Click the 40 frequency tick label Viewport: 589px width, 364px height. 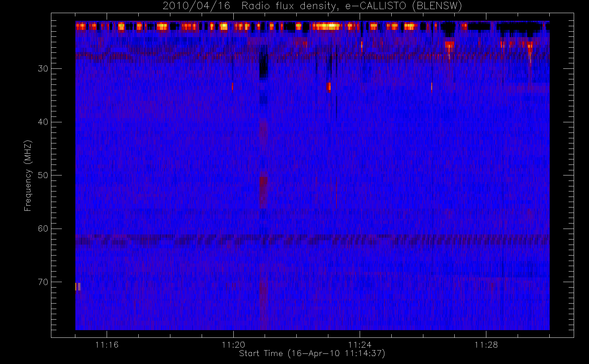tap(43, 122)
